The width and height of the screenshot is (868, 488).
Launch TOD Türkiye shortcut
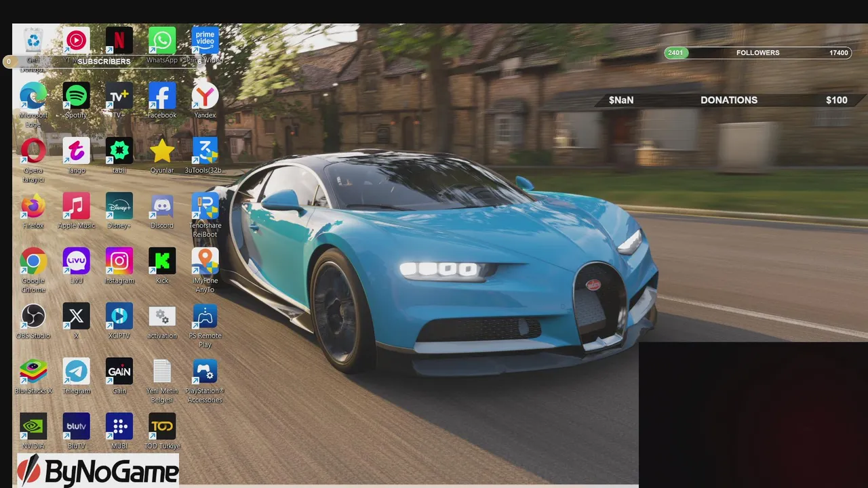(162, 426)
